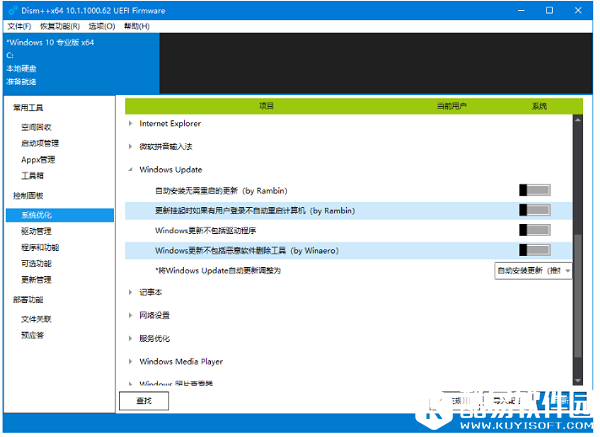This screenshot has height=437, width=600.
Task: Open 空间回收 in the sidebar
Action: pyautogui.click(x=36, y=127)
